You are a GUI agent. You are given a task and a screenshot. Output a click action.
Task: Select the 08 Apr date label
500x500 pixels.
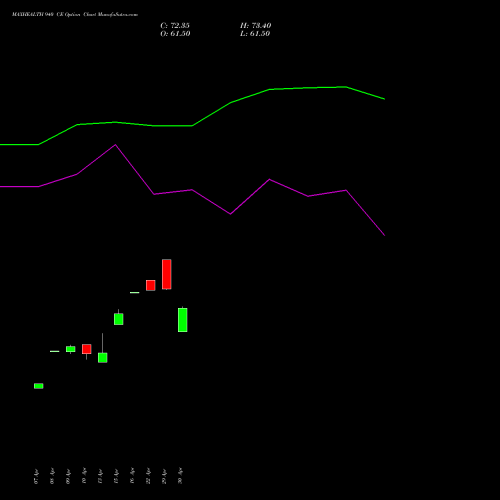pyautogui.click(x=52, y=476)
